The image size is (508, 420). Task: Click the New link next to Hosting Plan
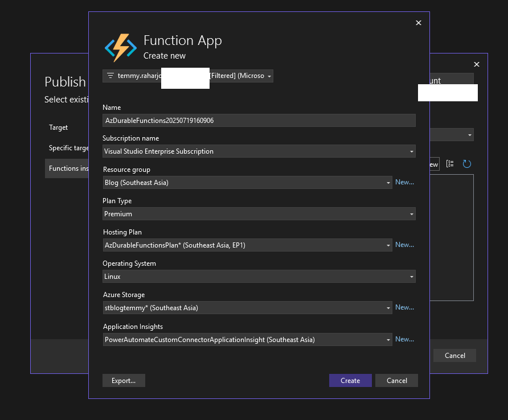pos(404,245)
